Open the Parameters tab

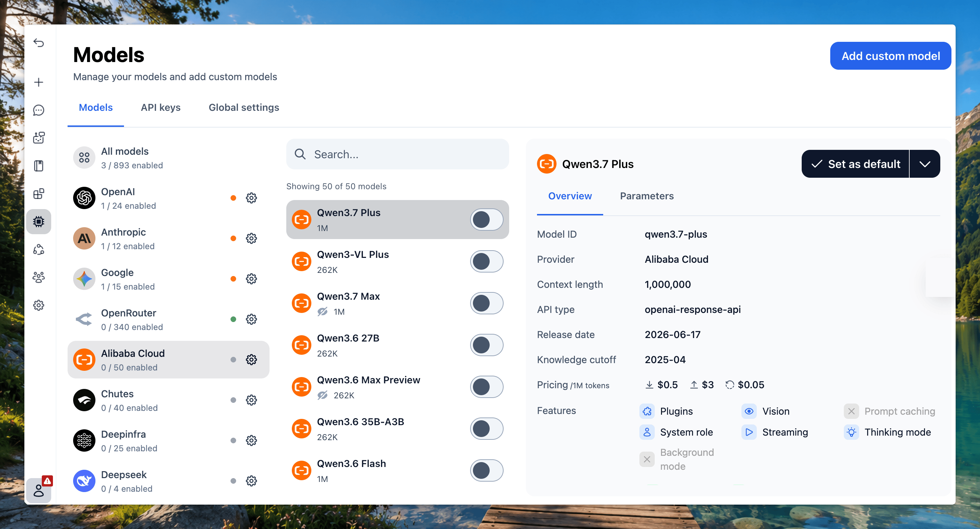click(x=647, y=197)
